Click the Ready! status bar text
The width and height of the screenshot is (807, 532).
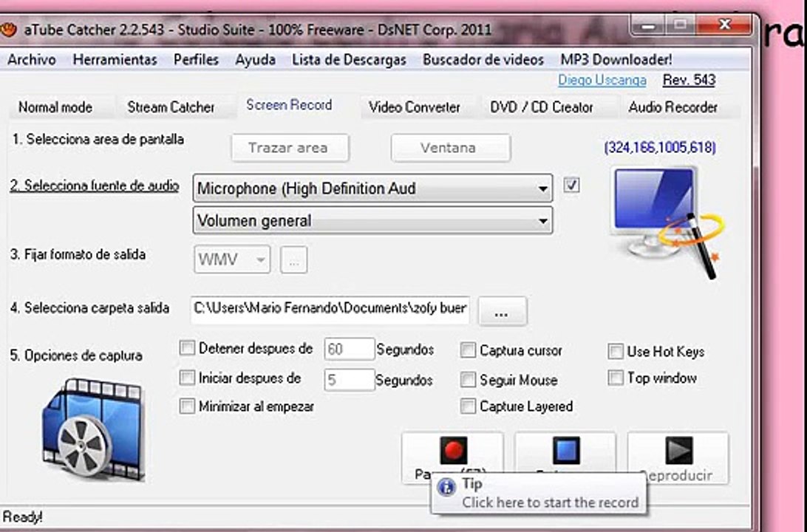tap(22, 516)
